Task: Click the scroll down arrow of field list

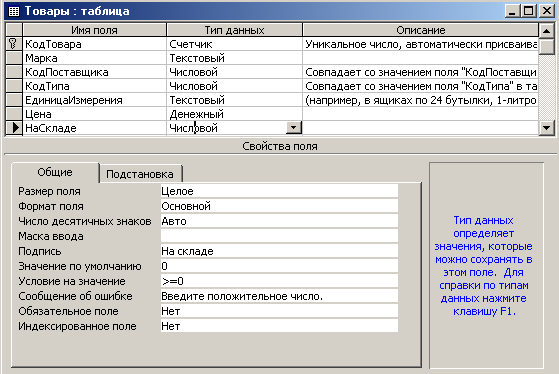Action: (547, 128)
